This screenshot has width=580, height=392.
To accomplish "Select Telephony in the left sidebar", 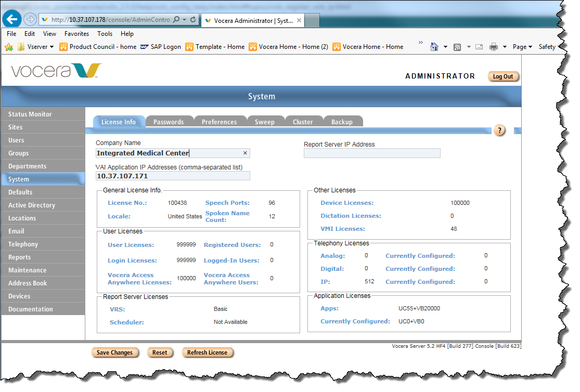I will [x=23, y=244].
